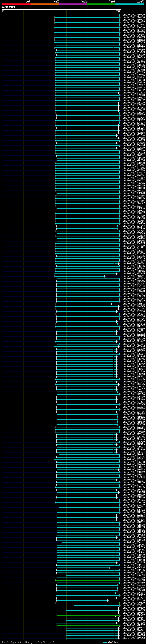Select hit label UniRef100_Q106Z6
The image size is (146, 644).
pos(133,635)
